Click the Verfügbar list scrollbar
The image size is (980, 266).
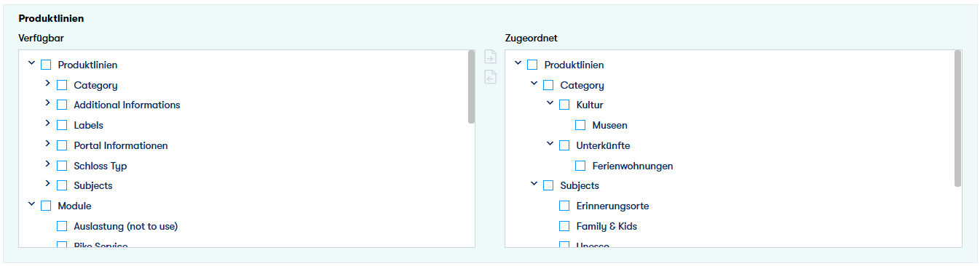coord(472,87)
